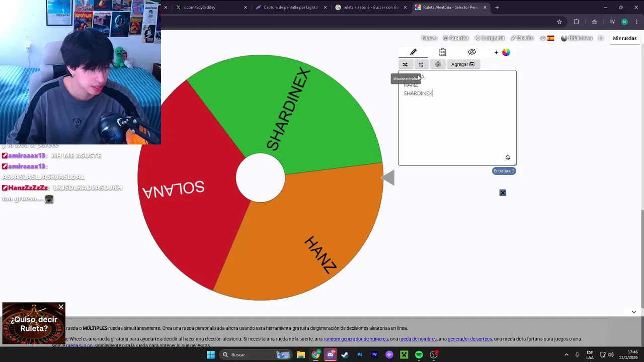Open File Explorer from the taskbar

point(301,354)
